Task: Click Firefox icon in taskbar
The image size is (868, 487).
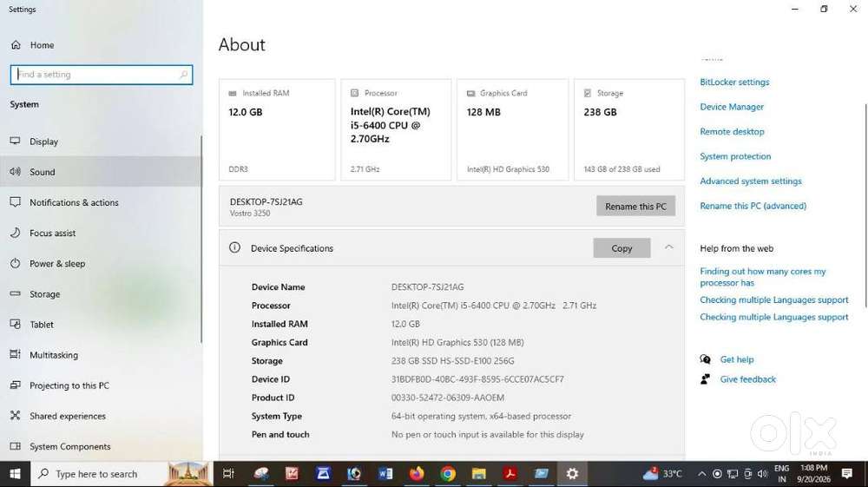Action: click(x=417, y=474)
